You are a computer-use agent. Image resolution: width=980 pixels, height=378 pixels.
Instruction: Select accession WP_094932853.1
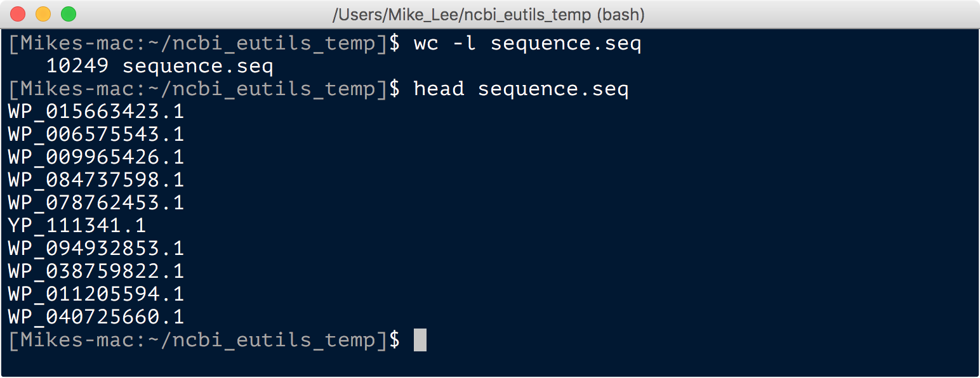tap(96, 249)
